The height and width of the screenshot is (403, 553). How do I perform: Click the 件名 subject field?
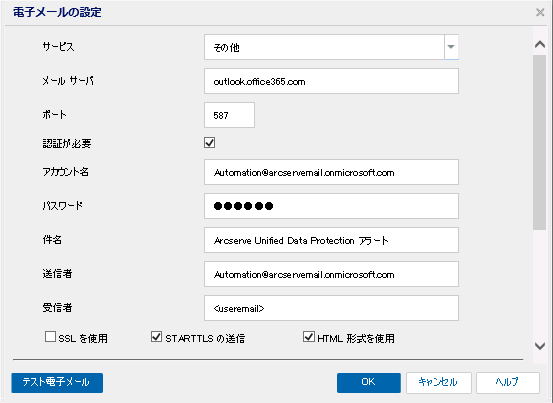pos(331,240)
